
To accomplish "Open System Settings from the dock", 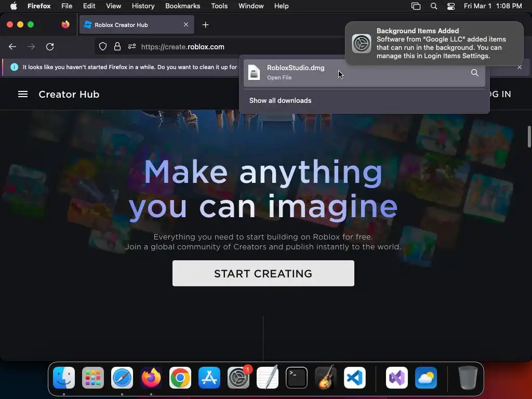I will coord(238,377).
